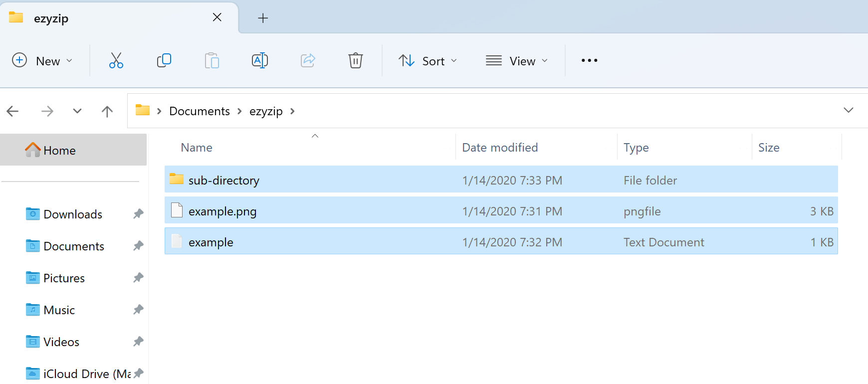Open the Sort options dropdown

[428, 61]
